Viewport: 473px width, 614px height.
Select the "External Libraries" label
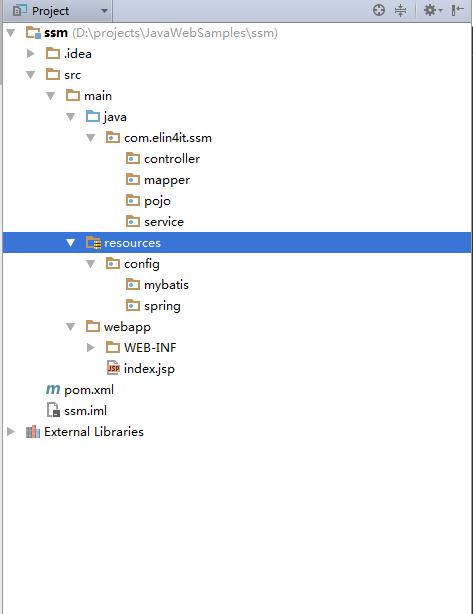tap(94, 432)
